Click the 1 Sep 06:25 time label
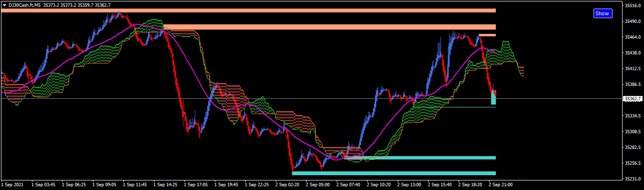Viewport: 644px width, 190px height. pos(74,184)
